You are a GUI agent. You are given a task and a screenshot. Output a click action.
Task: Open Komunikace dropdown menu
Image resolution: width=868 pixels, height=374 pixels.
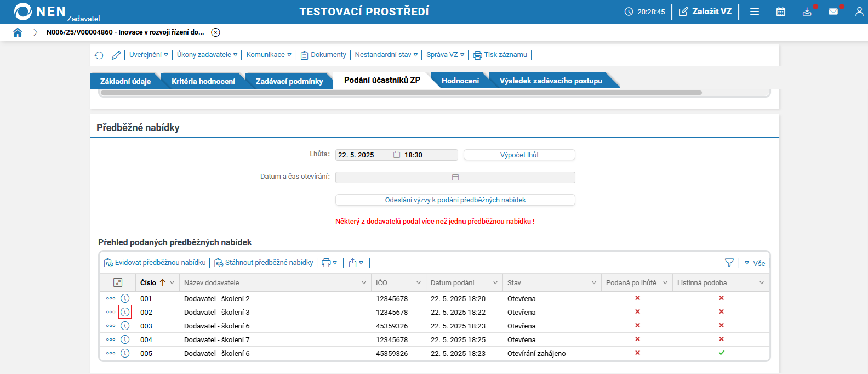click(269, 55)
